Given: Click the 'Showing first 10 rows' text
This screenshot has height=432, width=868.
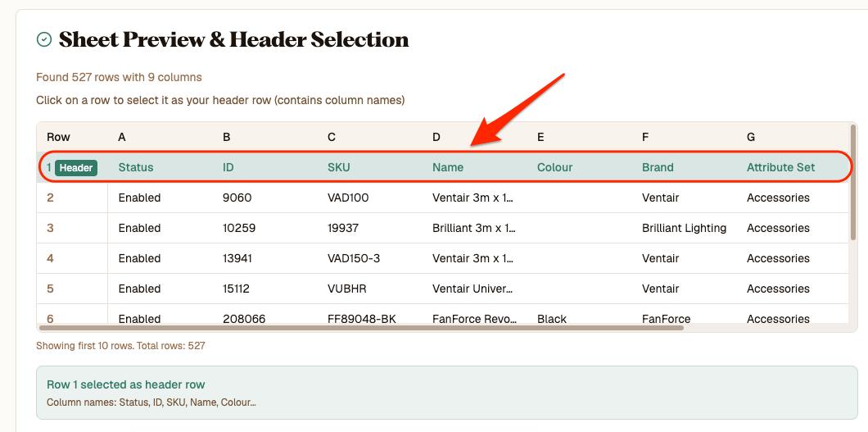Looking at the screenshot, I should point(120,346).
